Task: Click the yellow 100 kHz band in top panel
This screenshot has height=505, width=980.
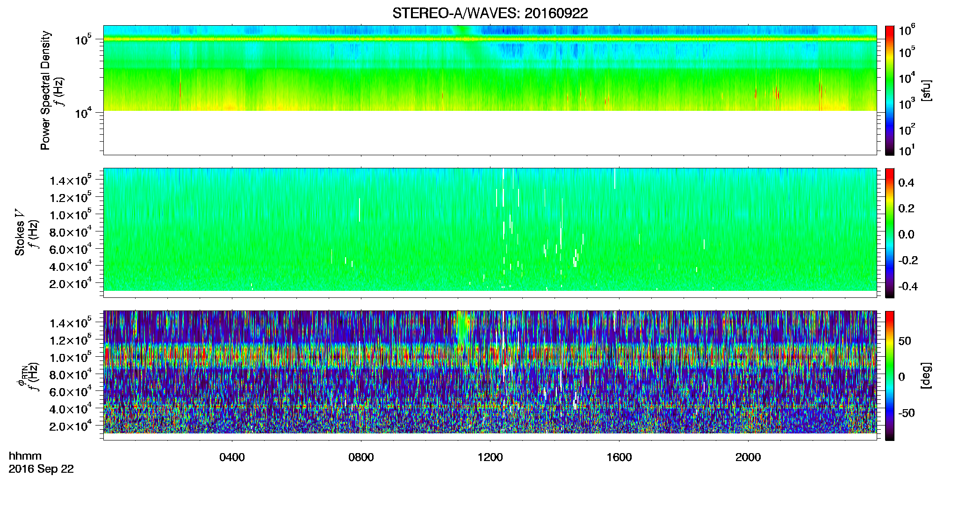Action: coord(490,39)
